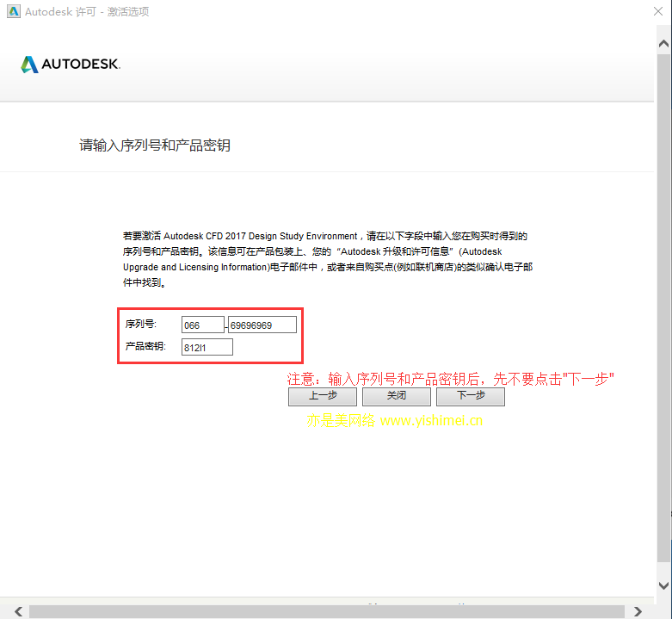Click the vertical scrollbar thumb

pos(663,307)
